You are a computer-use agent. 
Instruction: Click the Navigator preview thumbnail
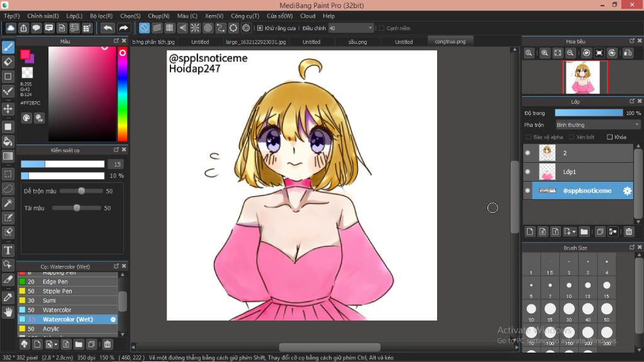click(x=583, y=77)
